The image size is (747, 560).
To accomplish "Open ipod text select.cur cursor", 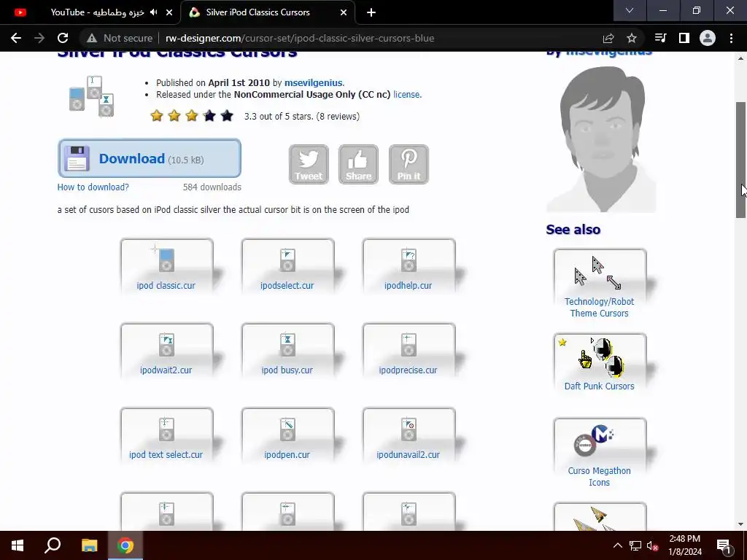I will click(x=167, y=435).
